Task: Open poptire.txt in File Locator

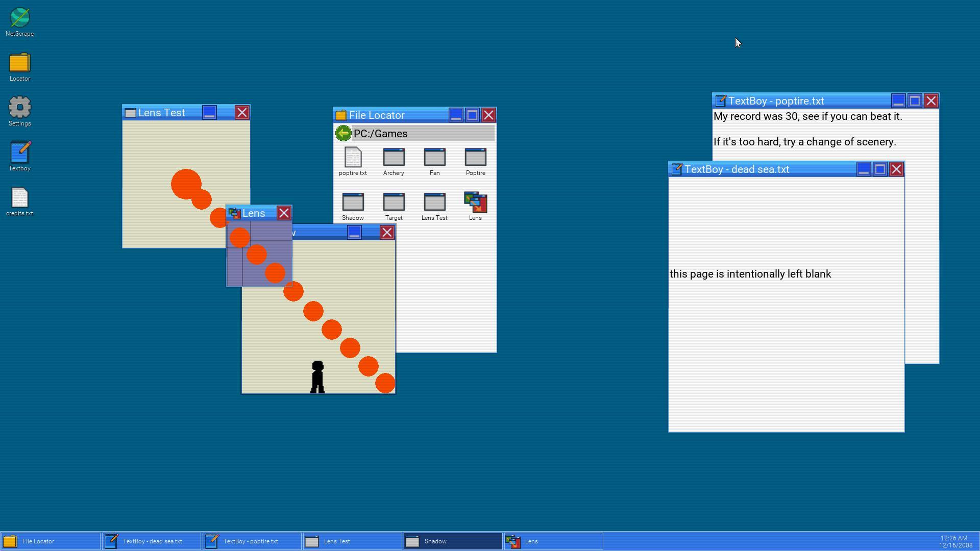Action: (x=353, y=162)
